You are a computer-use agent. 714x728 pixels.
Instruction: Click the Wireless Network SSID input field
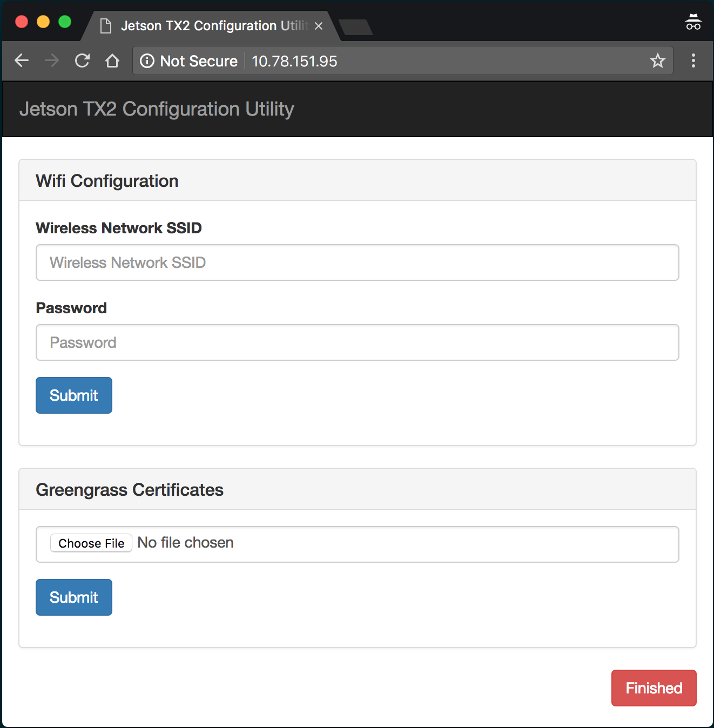(x=358, y=262)
